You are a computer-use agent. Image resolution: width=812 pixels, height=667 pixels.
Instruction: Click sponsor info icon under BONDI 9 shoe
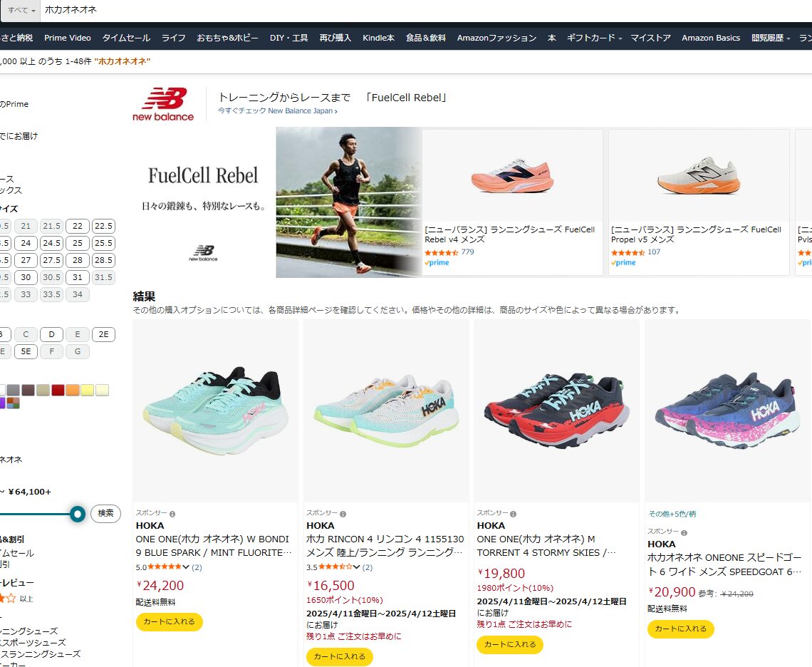pyautogui.click(x=172, y=514)
